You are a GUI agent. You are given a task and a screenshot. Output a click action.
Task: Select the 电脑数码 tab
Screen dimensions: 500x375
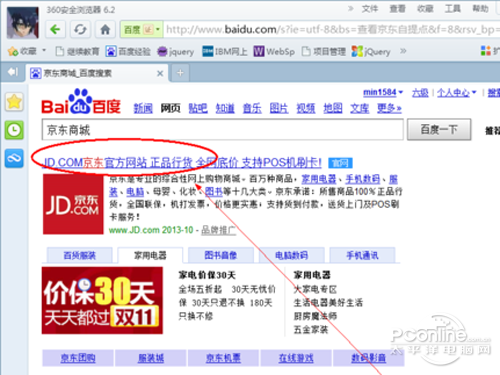coord(291,255)
